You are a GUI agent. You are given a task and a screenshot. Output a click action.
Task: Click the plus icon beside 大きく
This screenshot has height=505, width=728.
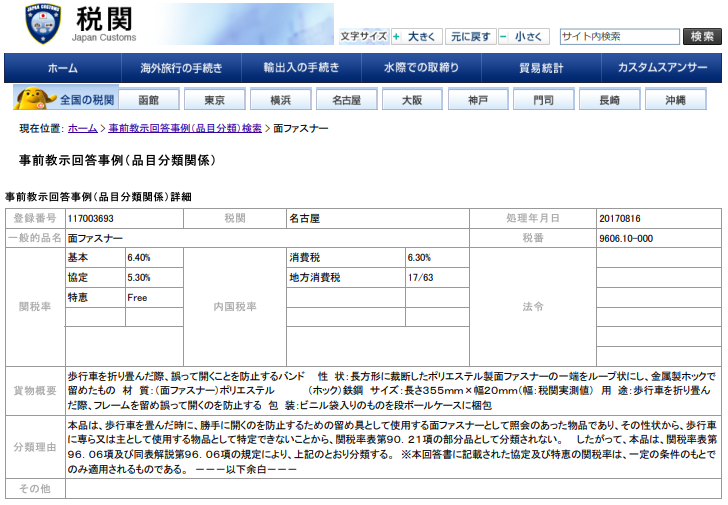tap(396, 37)
